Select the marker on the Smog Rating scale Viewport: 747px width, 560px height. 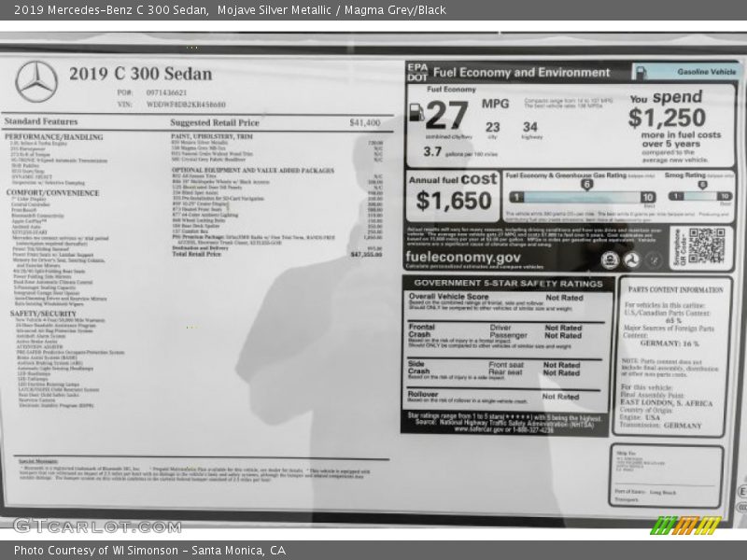[702, 185]
